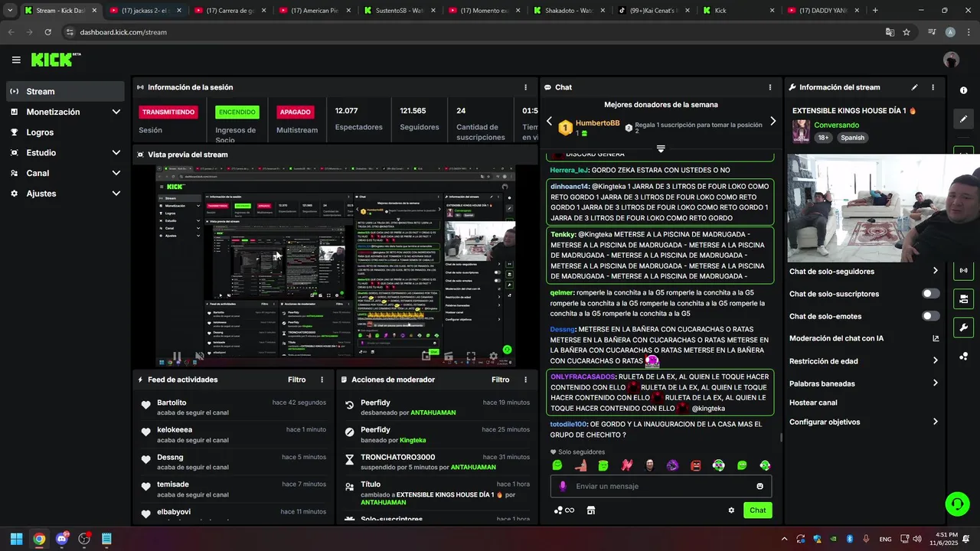Switch to the SustentoSB browser tab

pos(400,11)
